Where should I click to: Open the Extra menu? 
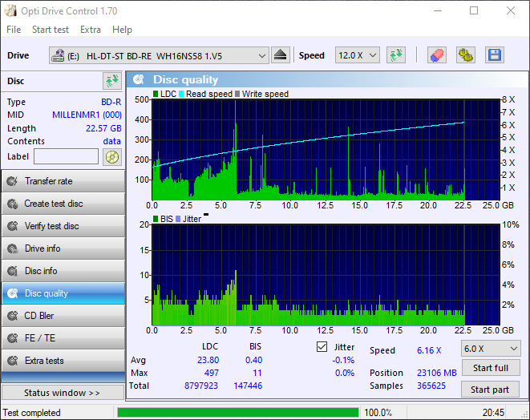point(91,30)
